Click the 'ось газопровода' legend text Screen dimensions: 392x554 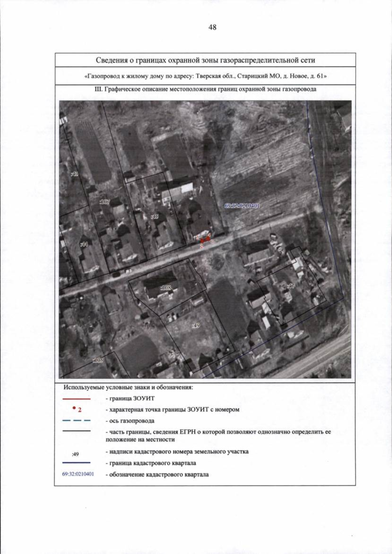[130, 421]
